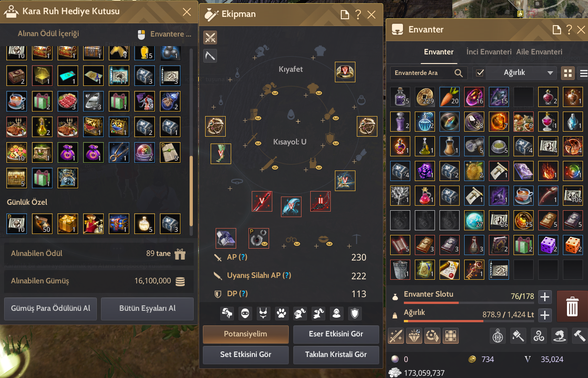Toggle the checkbox beside Ağırlık sort
Screen dimensions: 588x378
(480, 73)
